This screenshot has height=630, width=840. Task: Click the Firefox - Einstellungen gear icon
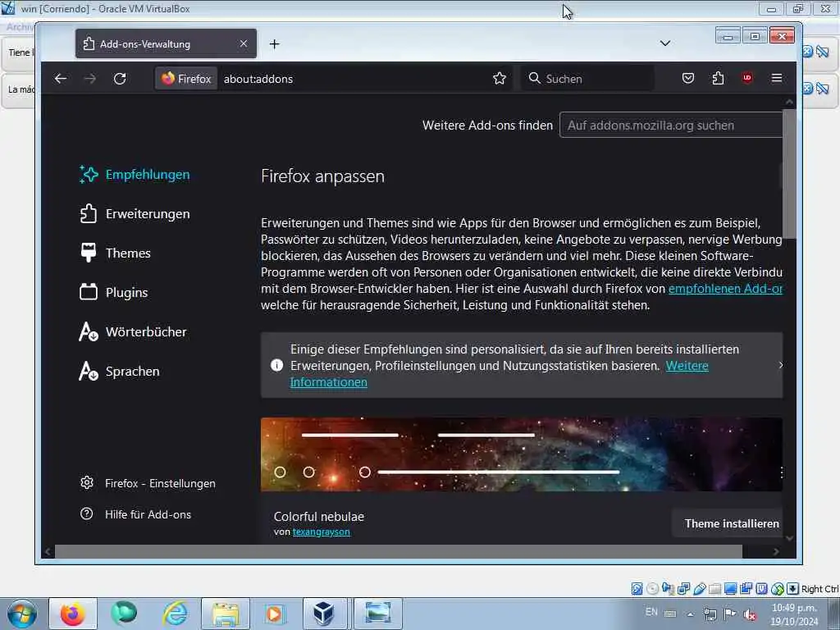87,482
